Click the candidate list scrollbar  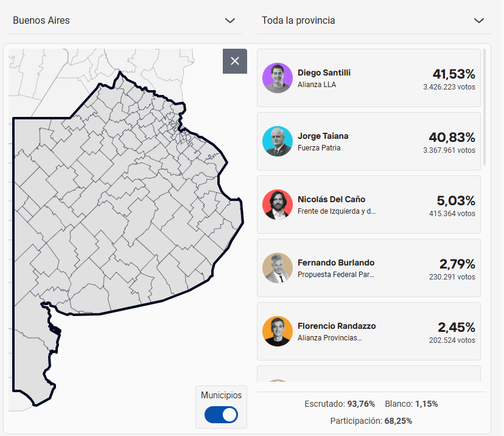click(485, 107)
